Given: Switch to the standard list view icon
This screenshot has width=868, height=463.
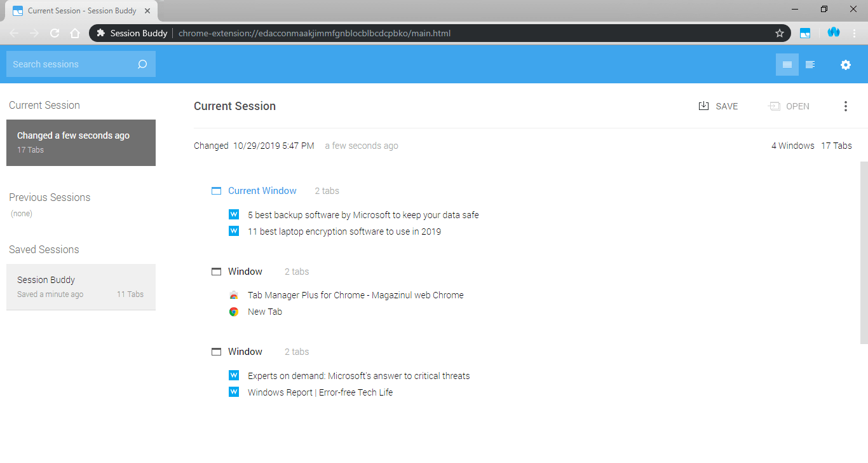Looking at the screenshot, I should 787,64.
